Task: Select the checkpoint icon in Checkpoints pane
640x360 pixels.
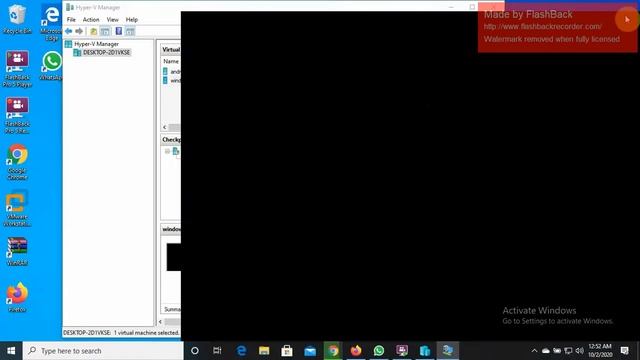Action: pos(176,151)
